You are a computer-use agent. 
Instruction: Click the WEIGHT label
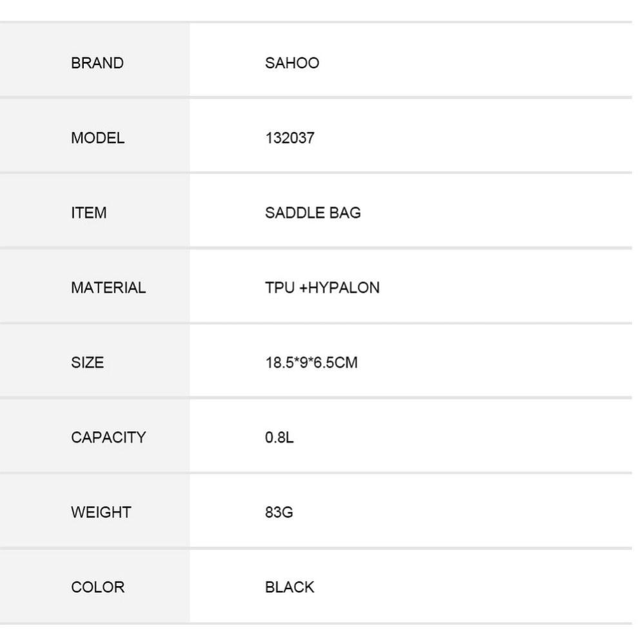(x=101, y=512)
